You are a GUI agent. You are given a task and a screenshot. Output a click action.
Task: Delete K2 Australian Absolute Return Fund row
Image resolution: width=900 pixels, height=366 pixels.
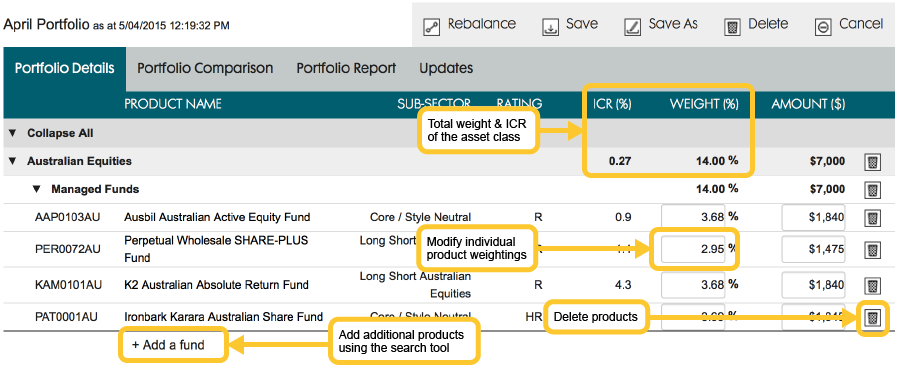tap(872, 285)
